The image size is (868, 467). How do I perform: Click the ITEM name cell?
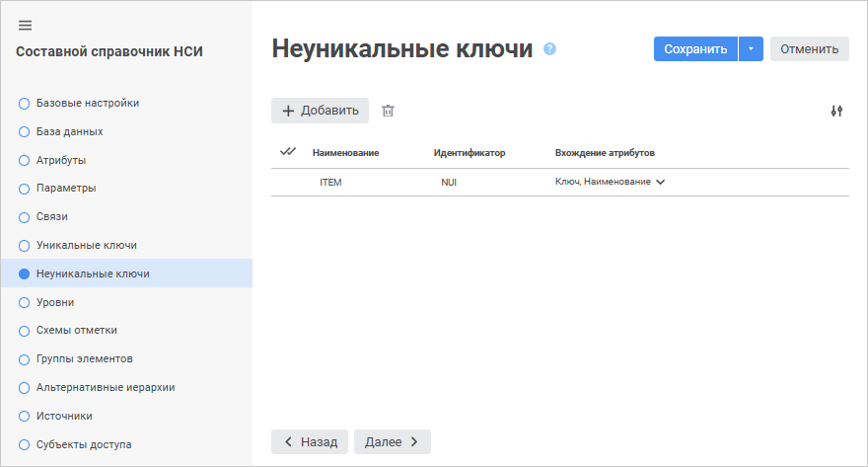[331, 183]
